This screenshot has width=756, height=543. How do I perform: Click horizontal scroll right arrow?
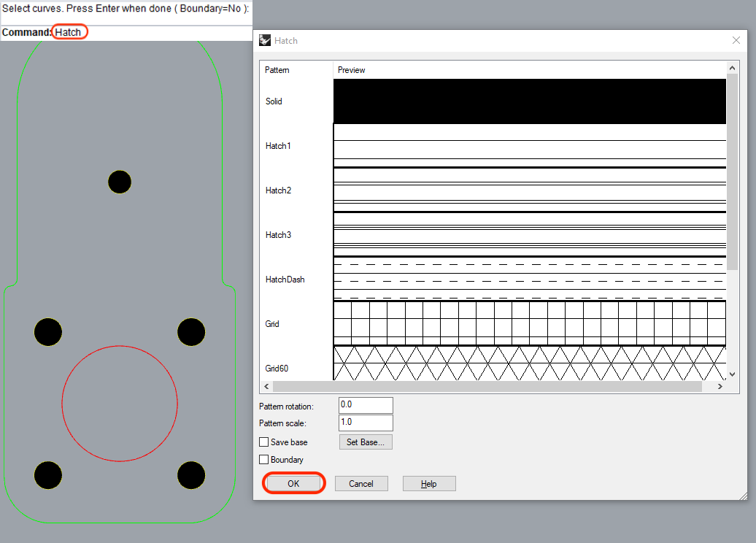(x=720, y=387)
